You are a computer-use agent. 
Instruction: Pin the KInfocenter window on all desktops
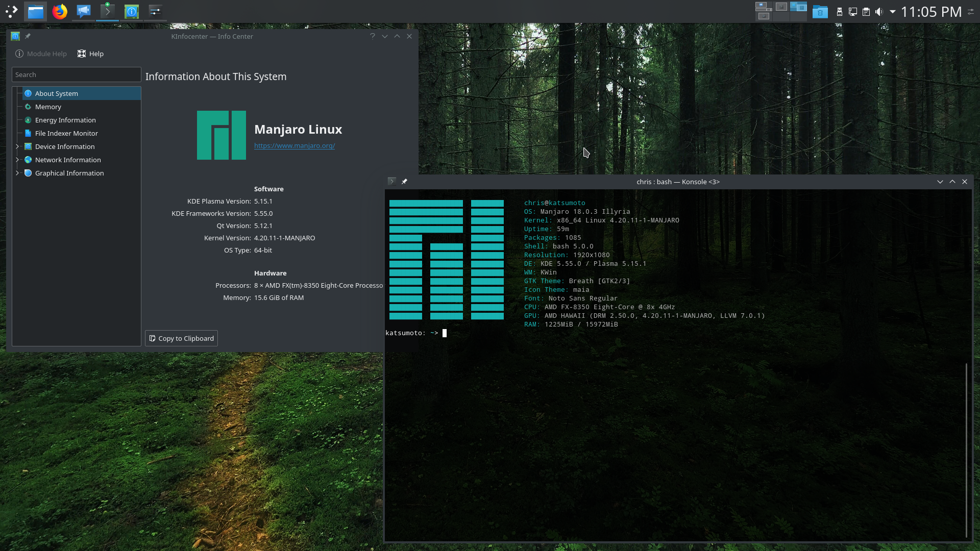click(28, 36)
